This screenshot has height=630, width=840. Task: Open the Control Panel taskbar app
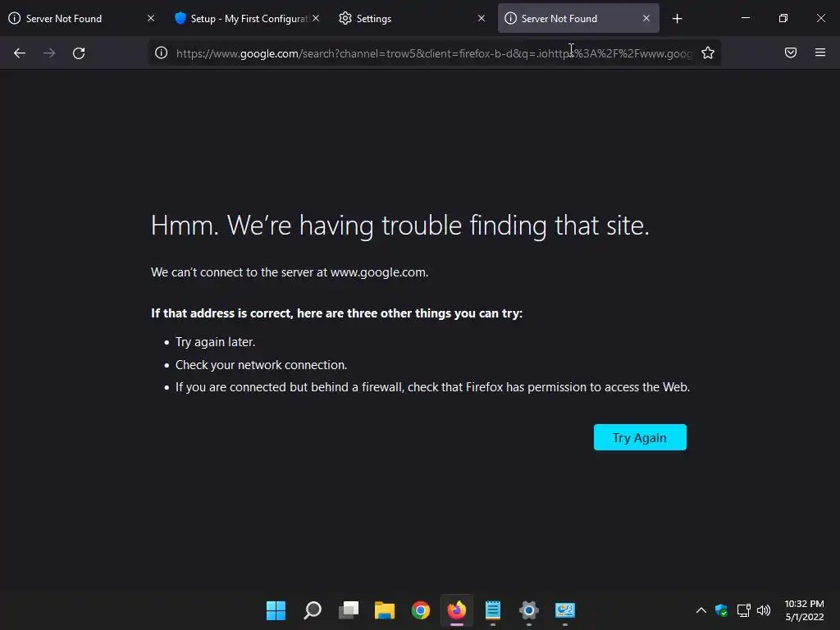tap(565, 610)
